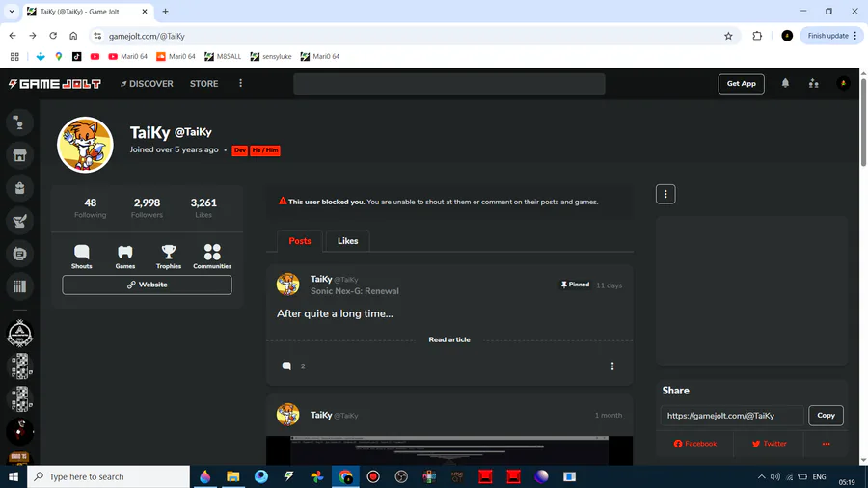Screen dimensions: 868x488
Task: Bookmark this page with the star icon
Action: (x=728, y=36)
